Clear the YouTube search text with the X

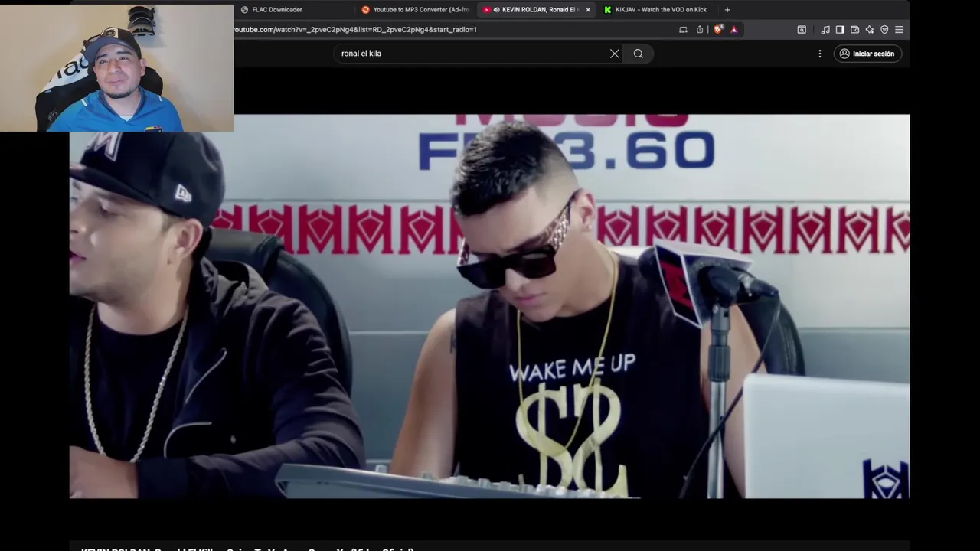pos(614,54)
